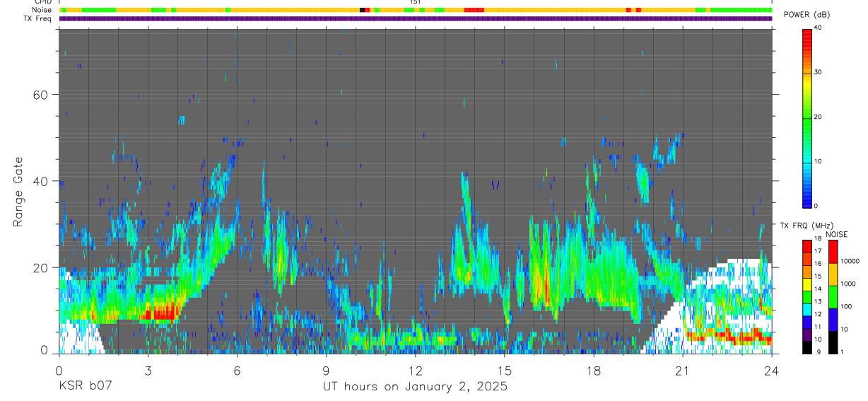Click the KSR b07 radar label

point(86,387)
